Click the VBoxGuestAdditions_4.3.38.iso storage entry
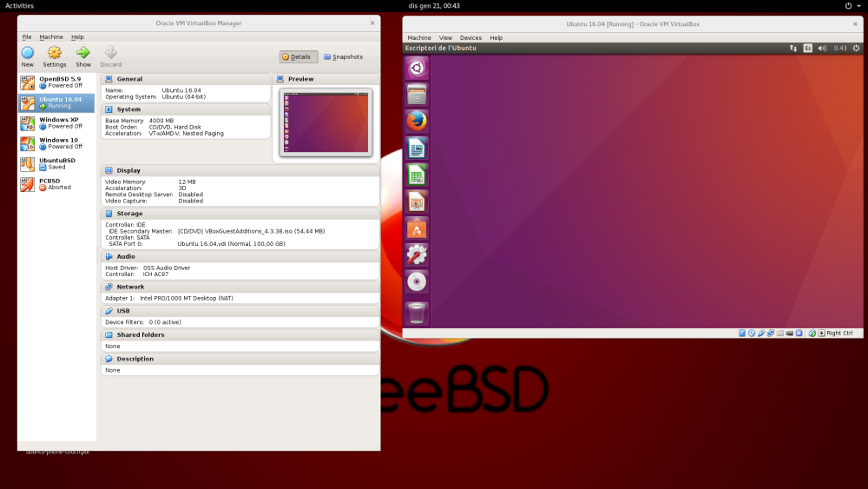The image size is (868, 489). click(252, 232)
